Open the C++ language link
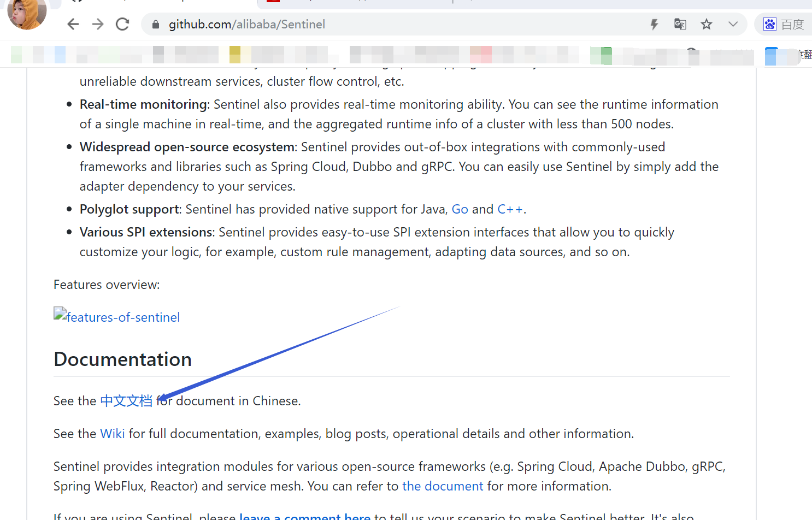Screen dimensions: 812x520 click(510, 209)
